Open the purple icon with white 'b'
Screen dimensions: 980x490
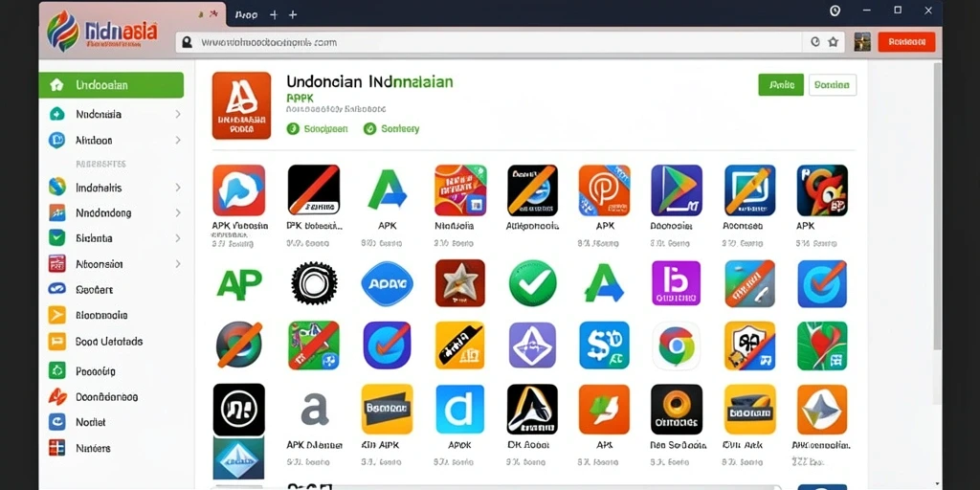point(677,283)
